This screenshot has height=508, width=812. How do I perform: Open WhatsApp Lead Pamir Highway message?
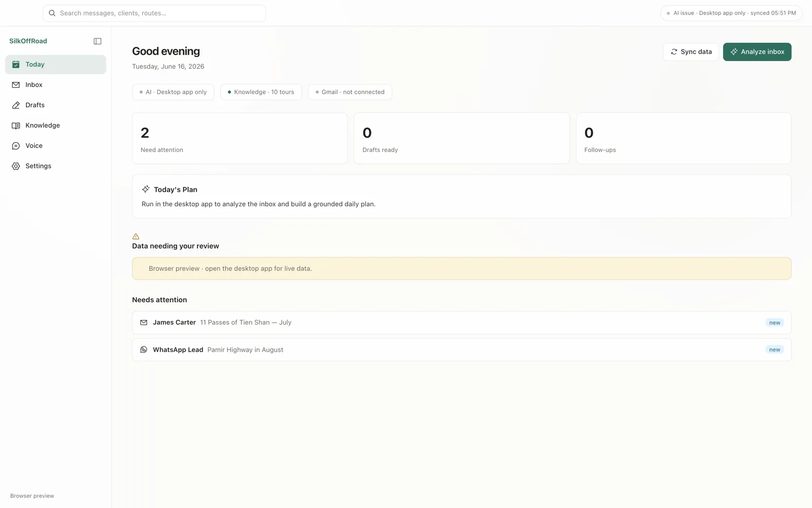pos(461,350)
